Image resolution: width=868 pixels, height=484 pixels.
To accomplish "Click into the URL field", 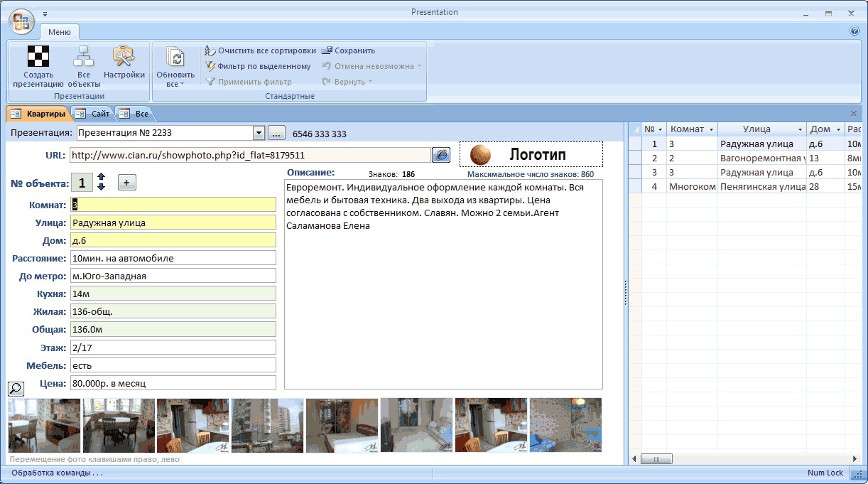I will pyautogui.click(x=250, y=155).
